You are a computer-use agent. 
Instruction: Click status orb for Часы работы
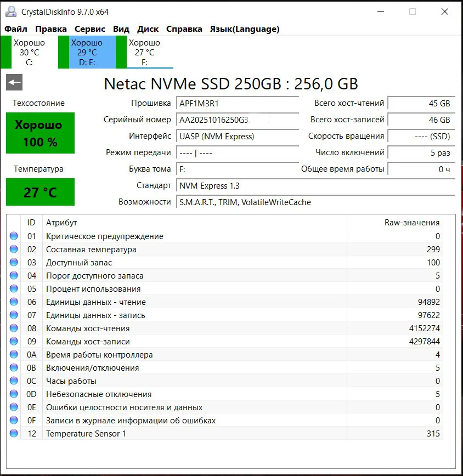(14, 381)
